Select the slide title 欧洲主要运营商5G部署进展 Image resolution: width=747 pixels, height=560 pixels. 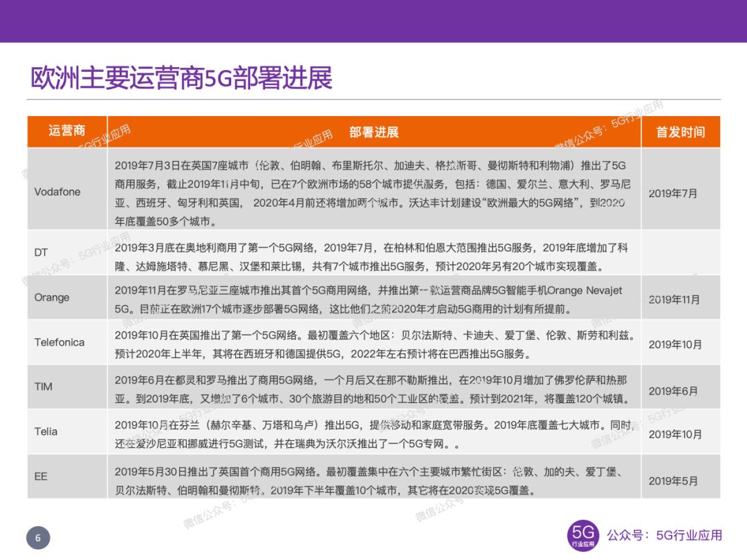coord(181,77)
